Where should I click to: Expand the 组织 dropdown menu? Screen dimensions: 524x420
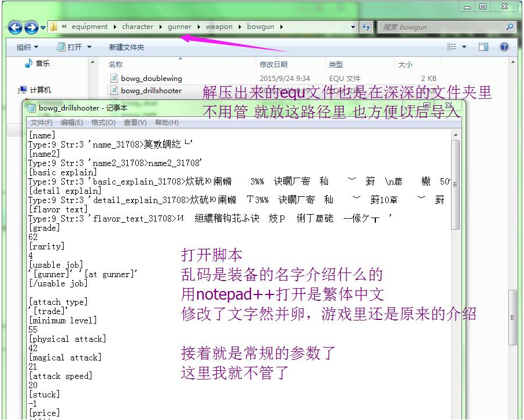coord(27,47)
